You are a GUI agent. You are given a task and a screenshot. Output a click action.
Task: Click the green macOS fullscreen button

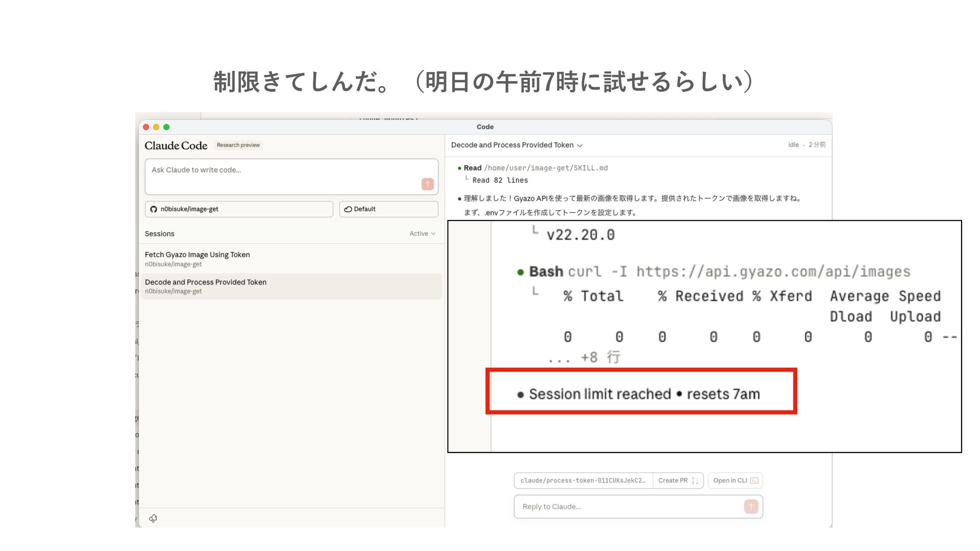[166, 127]
